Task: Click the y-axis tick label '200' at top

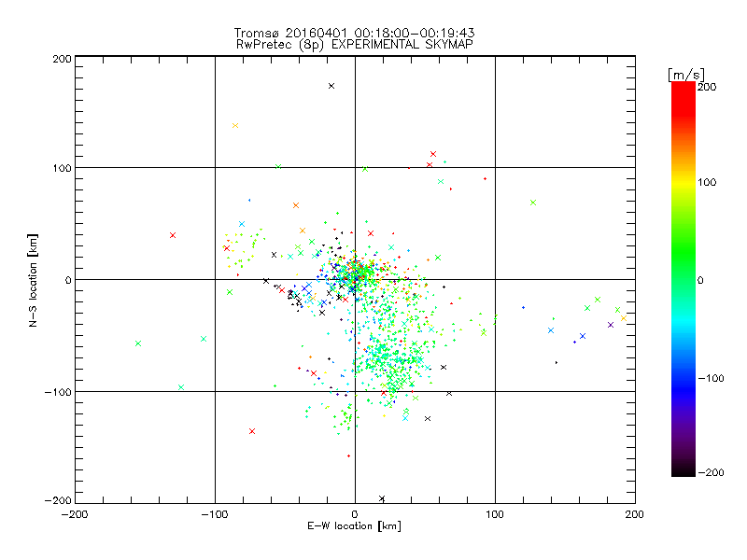Action: [62, 59]
